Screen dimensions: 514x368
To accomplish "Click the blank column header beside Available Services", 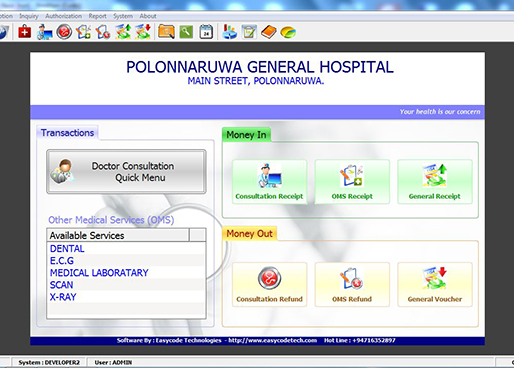I will 198,235.
